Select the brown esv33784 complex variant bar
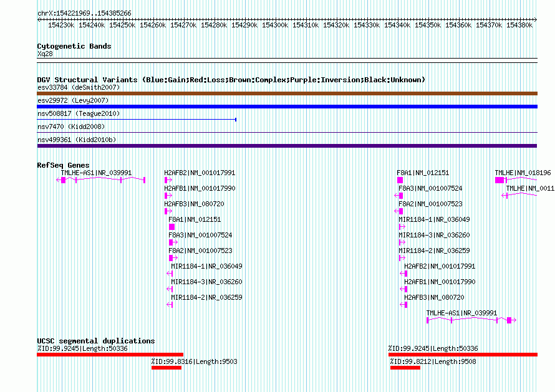555x392 pixels. click(x=287, y=93)
